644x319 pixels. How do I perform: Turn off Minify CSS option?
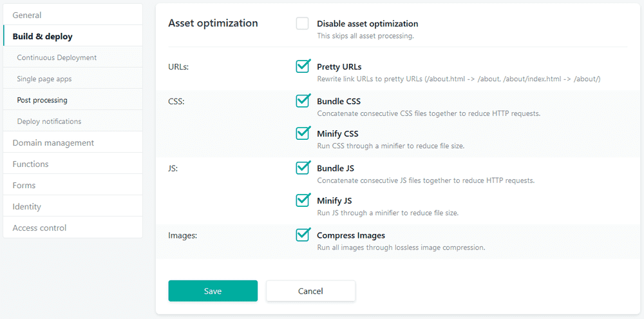click(x=303, y=133)
